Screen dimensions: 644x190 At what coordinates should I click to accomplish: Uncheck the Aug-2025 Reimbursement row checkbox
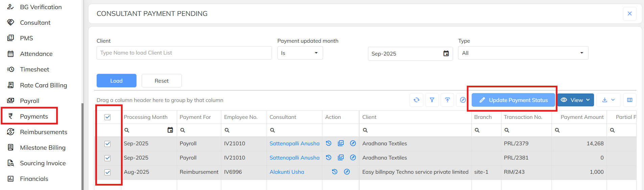pos(107,172)
